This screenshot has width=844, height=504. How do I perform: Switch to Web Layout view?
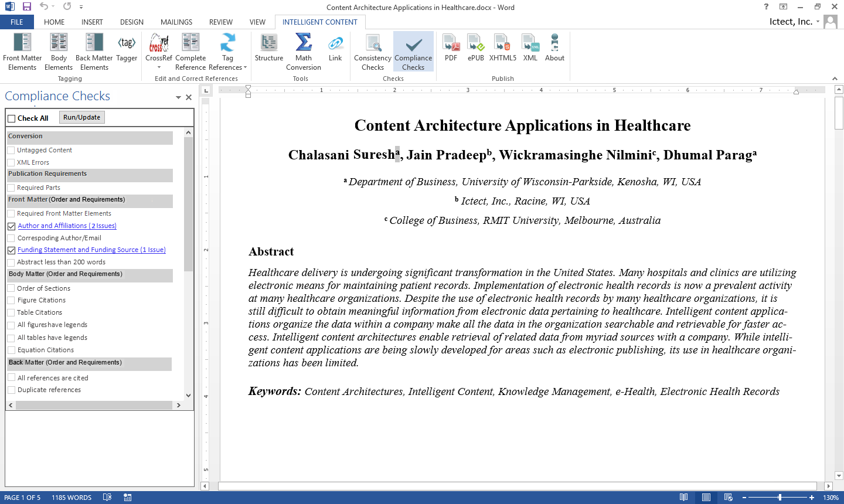(x=729, y=497)
